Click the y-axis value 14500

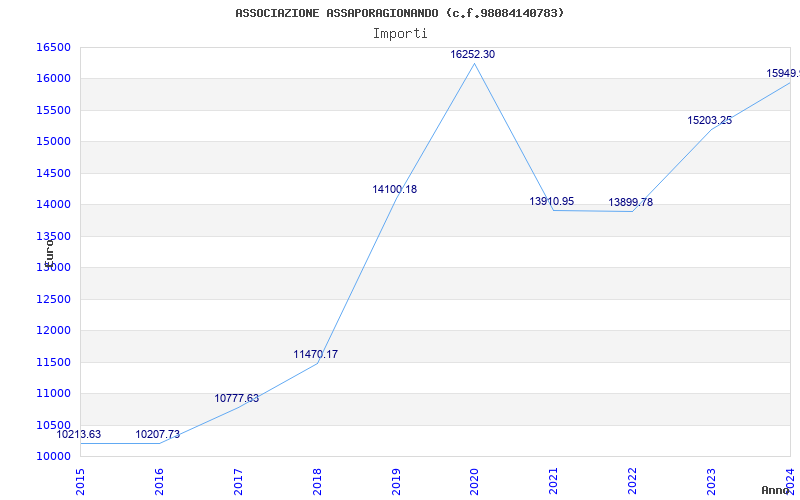tap(53, 173)
